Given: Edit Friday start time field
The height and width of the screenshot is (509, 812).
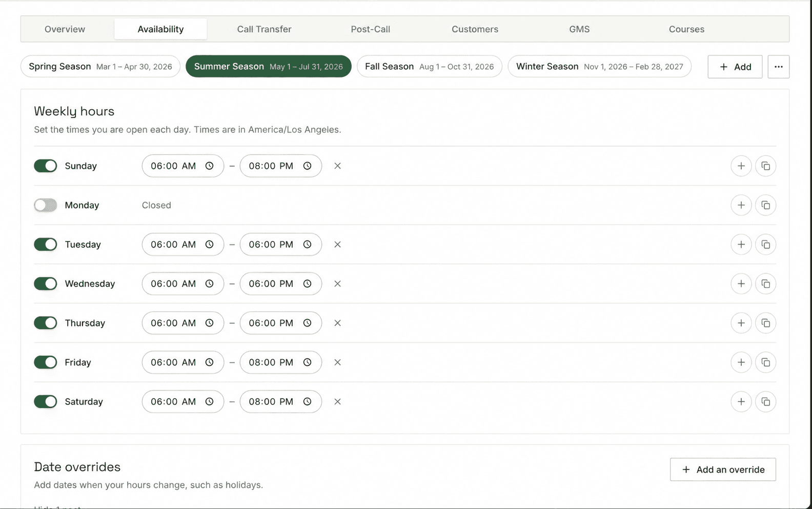Looking at the screenshot, I should 183,362.
